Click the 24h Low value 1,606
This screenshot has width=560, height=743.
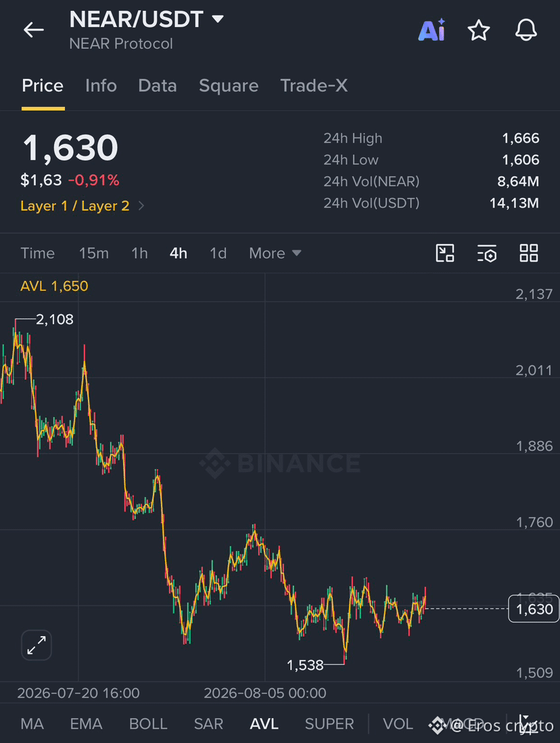click(521, 160)
